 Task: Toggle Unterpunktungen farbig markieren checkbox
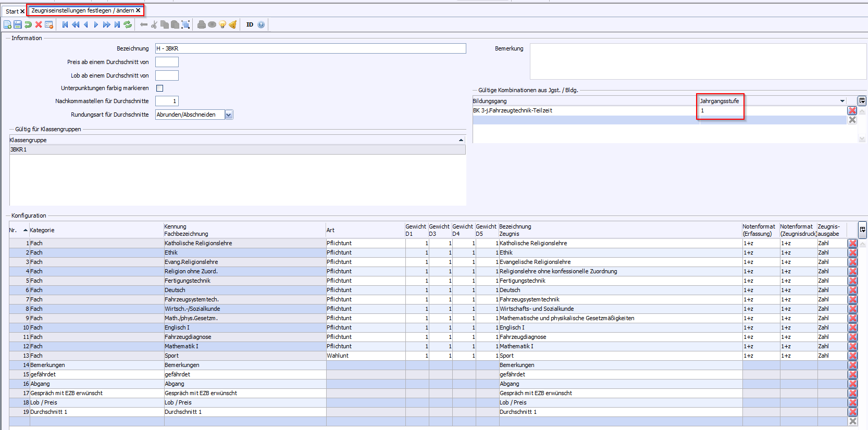[160, 88]
